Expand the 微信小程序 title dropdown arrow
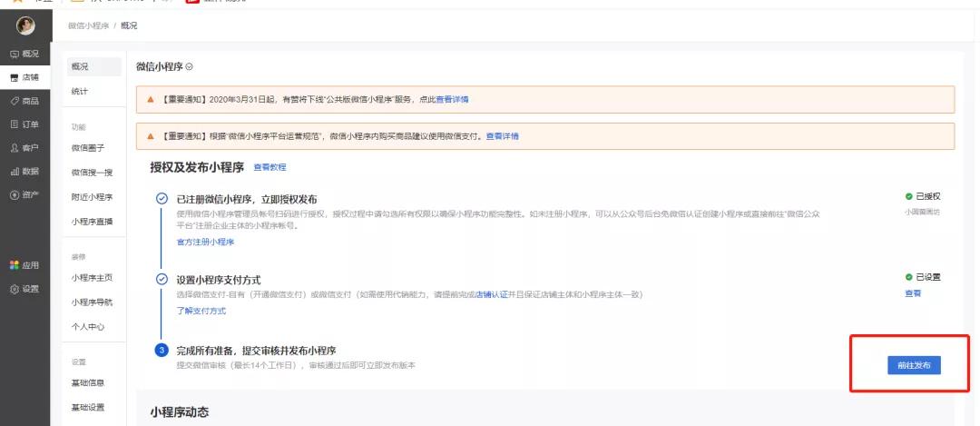This screenshot has width=980, height=426. click(190, 67)
